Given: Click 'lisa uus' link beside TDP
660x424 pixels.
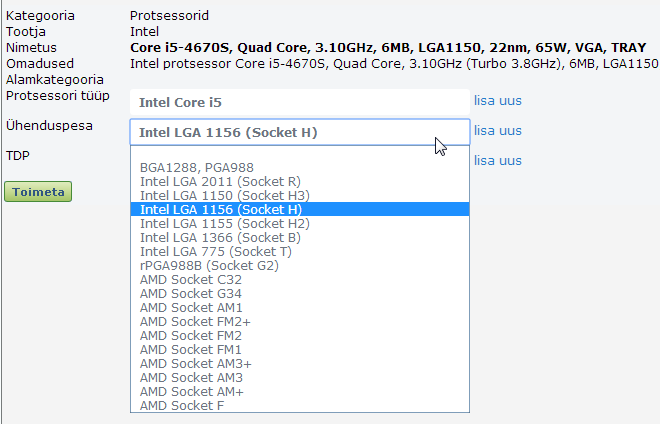Looking at the screenshot, I should pos(498,160).
